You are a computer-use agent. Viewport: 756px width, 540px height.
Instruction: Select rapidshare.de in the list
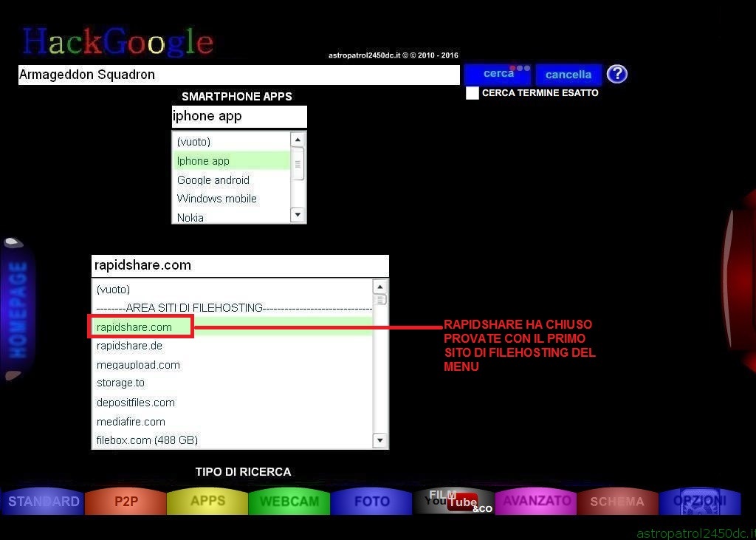(x=233, y=346)
